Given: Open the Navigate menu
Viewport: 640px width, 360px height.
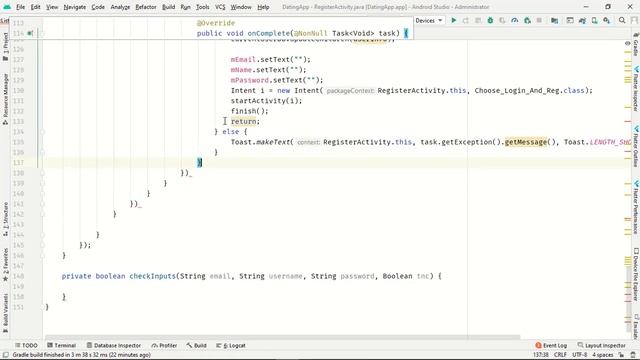Looking at the screenshot, I should [x=75, y=7].
